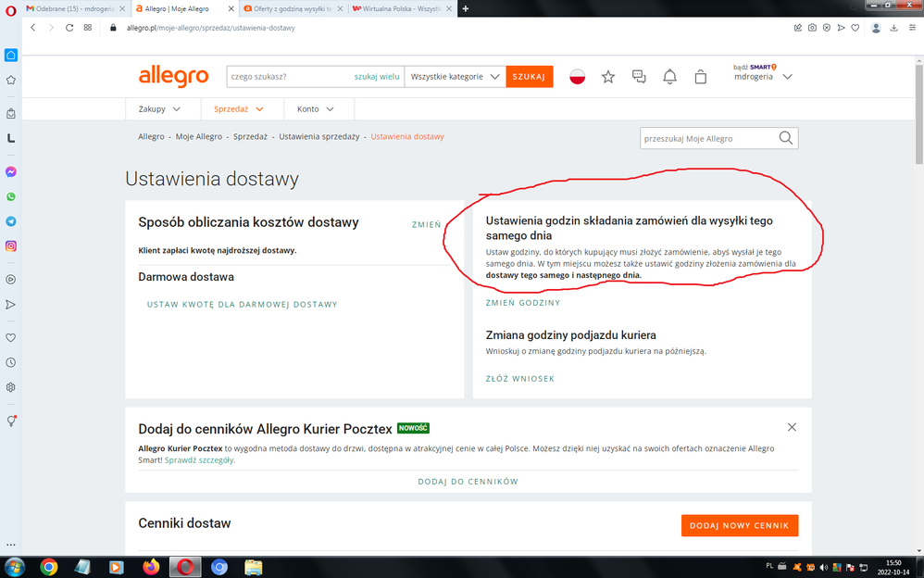
Task: Close the Wirtualna Polska tab
Action: tap(449, 9)
